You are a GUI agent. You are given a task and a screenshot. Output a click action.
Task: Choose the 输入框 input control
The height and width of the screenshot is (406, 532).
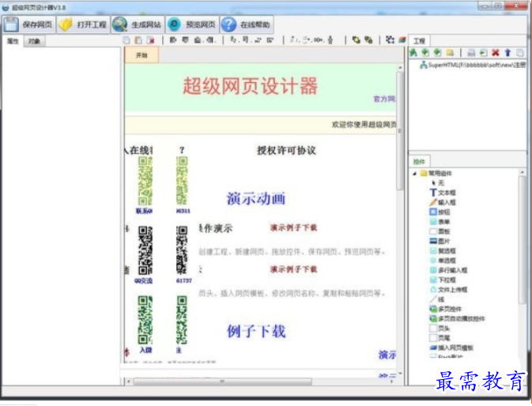[443, 202]
